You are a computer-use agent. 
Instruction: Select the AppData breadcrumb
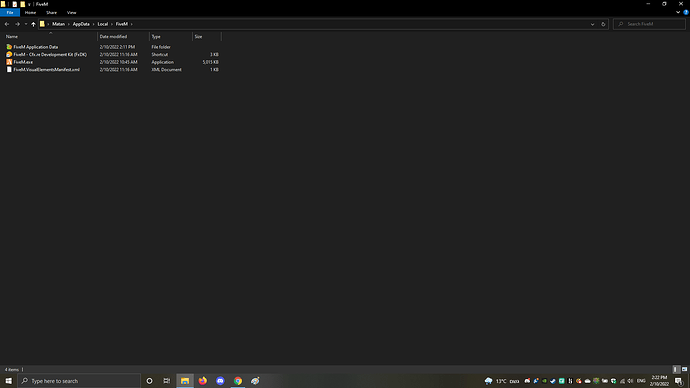pos(81,24)
